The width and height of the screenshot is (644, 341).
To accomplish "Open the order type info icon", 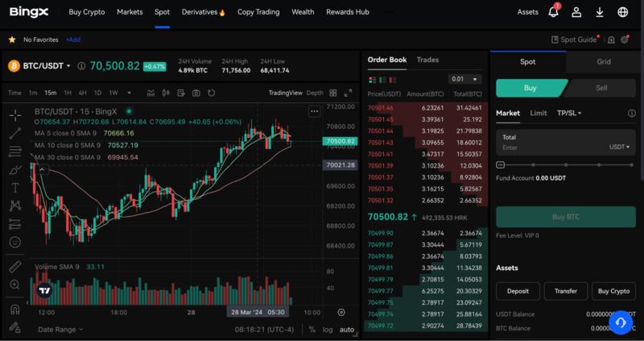I will (x=632, y=113).
